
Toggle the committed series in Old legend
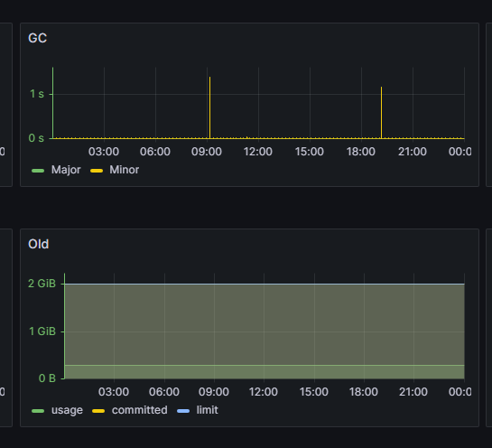[x=139, y=410]
